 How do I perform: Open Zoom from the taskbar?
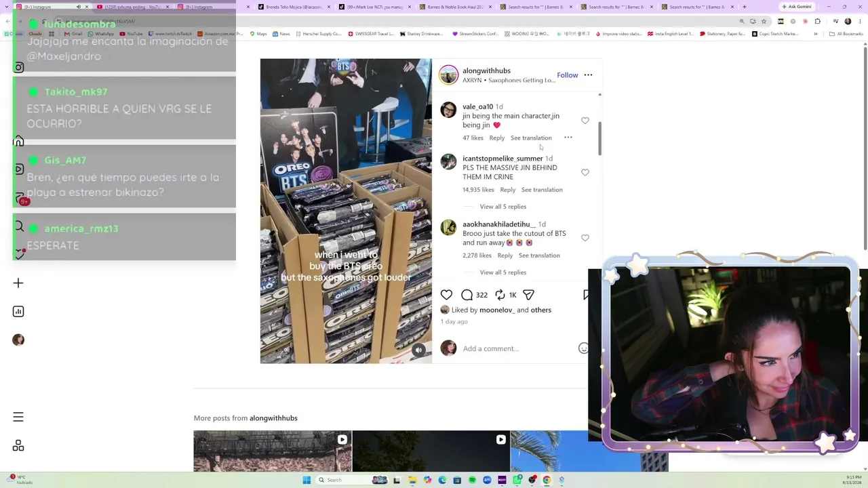pos(487,480)
